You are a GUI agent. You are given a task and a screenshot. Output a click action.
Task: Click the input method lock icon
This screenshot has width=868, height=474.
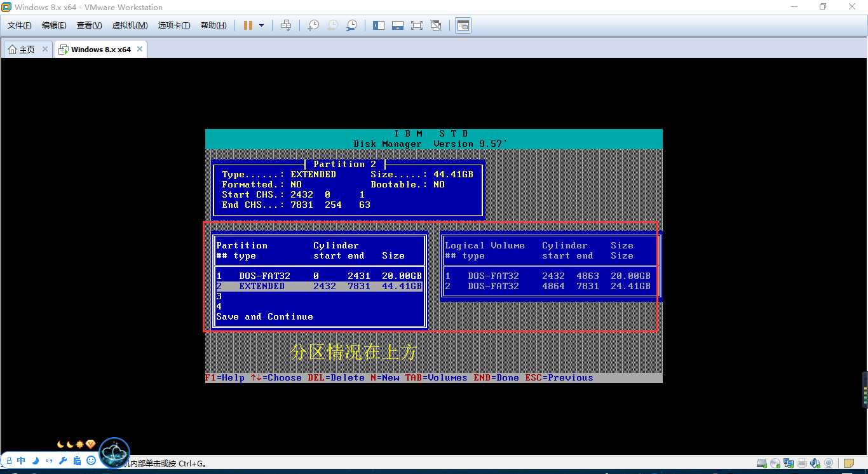coord(9,461)
